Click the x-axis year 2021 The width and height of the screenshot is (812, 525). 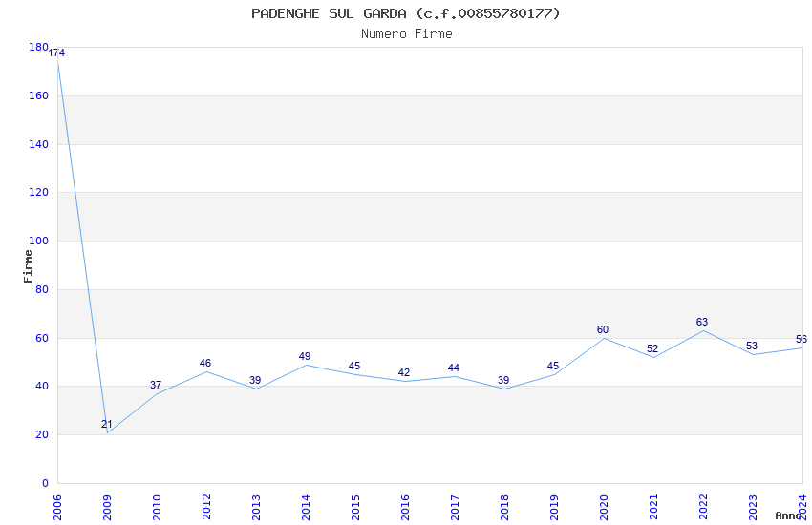[x=653, y=507]
